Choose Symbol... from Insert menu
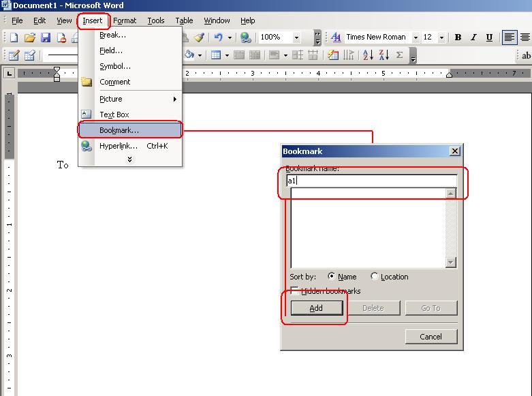The width and height of the screenshot is (532, 396). [130, 66]
